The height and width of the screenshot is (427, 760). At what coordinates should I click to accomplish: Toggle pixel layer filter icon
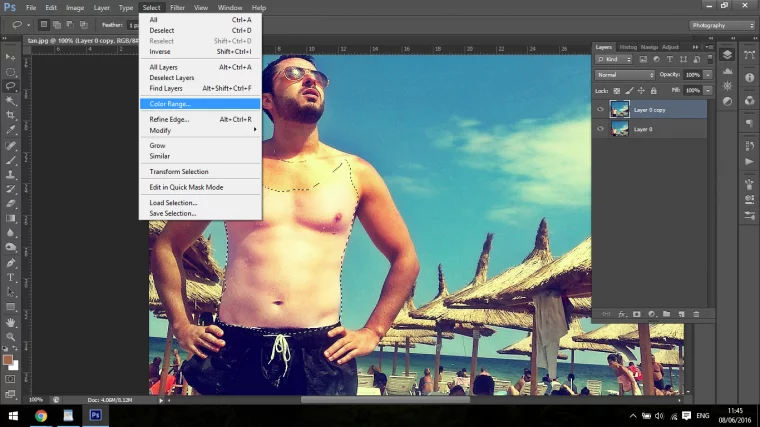(x=643, y=59)
